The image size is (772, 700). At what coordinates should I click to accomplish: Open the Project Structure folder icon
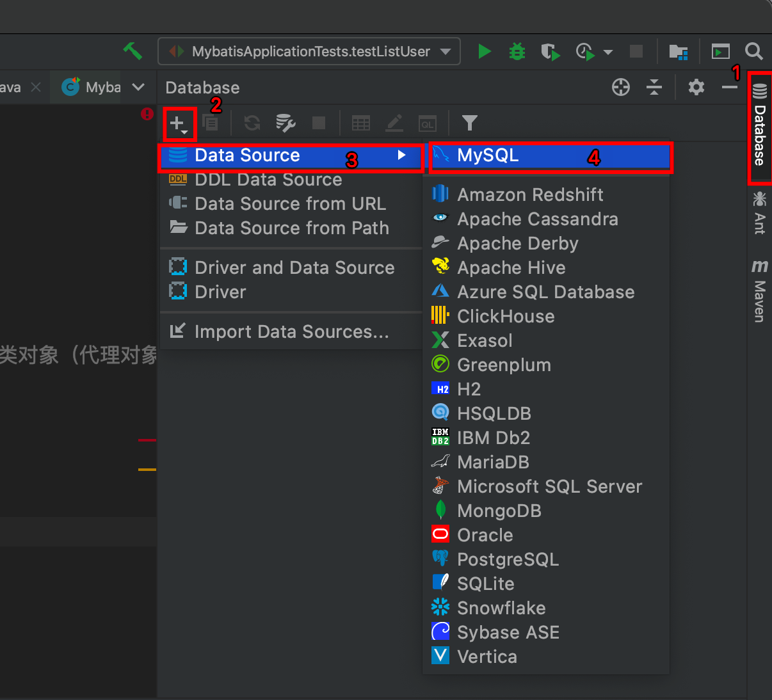pos(678,51)
